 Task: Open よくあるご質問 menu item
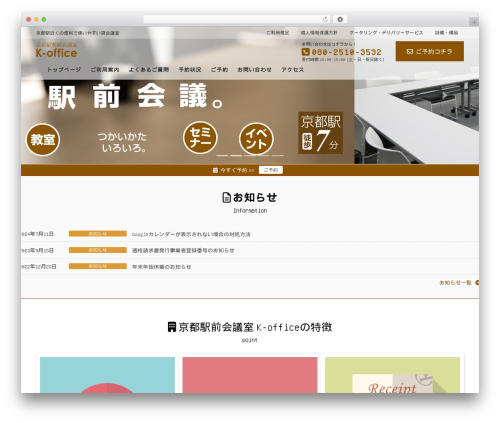pos(149,69)
